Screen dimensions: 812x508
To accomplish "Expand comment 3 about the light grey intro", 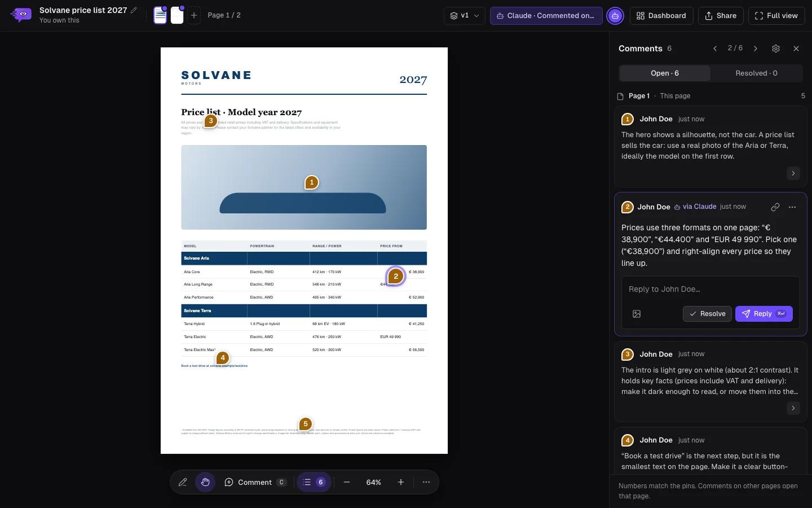I will pos(793,408).
